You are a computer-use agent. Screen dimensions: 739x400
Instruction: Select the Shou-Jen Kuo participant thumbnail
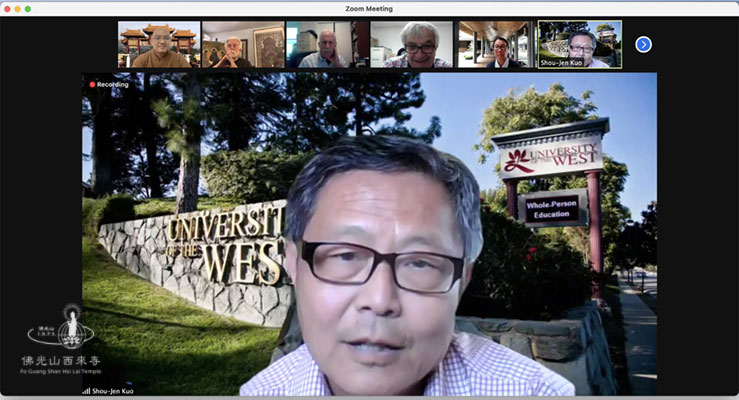[x=580, y=45]
